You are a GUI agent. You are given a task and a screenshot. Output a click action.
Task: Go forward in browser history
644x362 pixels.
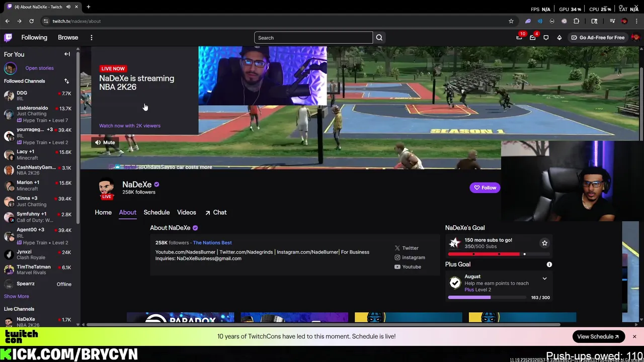[19, 21]
